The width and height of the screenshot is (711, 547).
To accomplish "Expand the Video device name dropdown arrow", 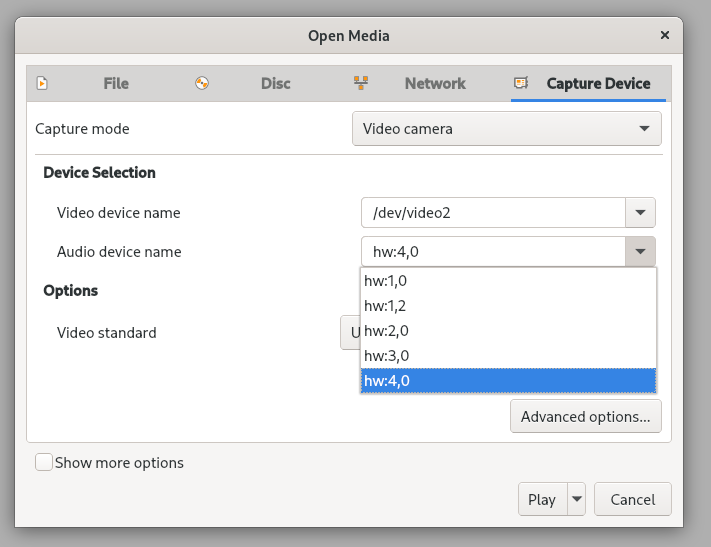I will [x=640, y=213].
